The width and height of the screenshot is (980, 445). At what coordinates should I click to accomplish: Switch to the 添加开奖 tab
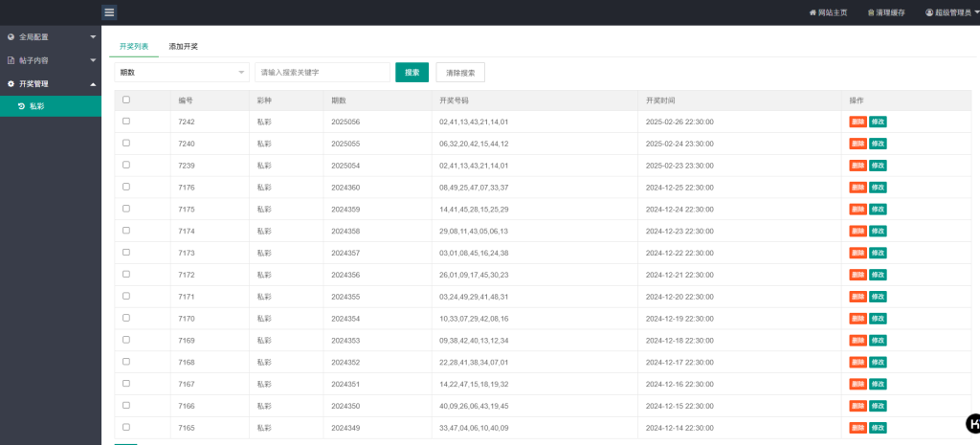183,46
